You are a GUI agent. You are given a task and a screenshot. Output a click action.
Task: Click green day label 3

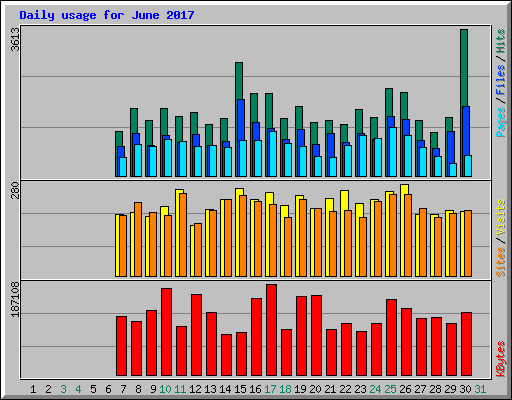tap(63, 389)
